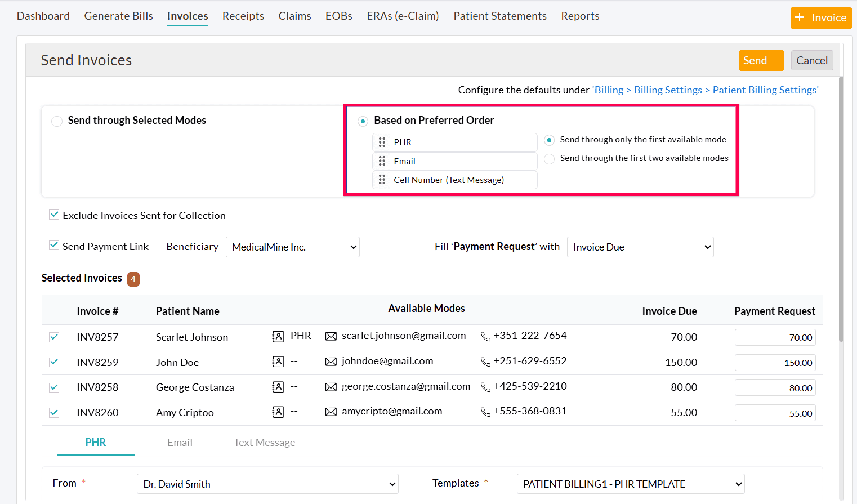Switch to the Email tab

point(180,442)
